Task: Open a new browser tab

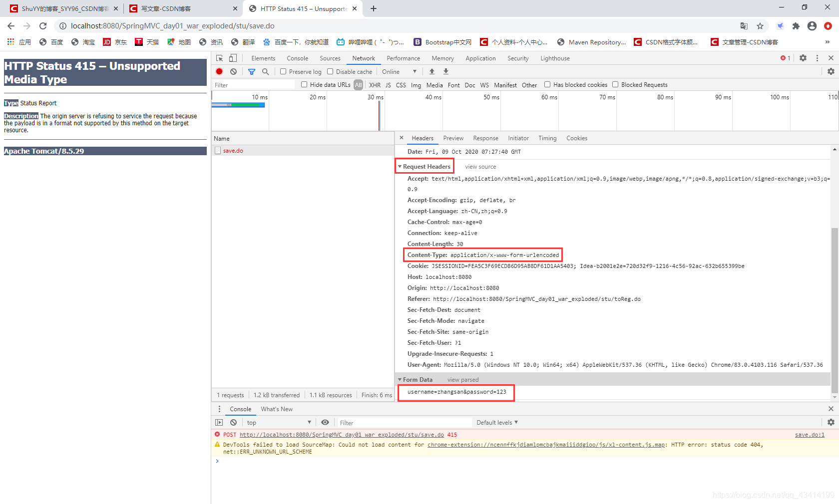Action: click(374, 8)
